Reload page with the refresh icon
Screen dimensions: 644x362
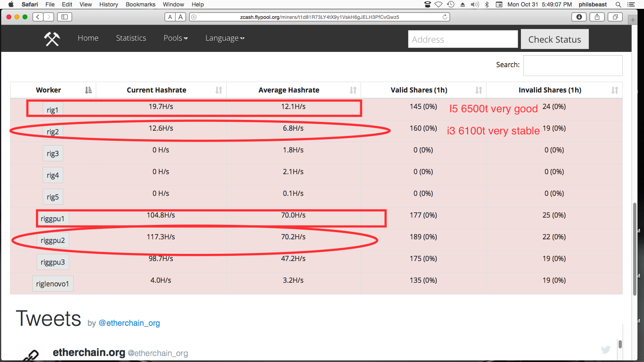[x=445, y=17]
